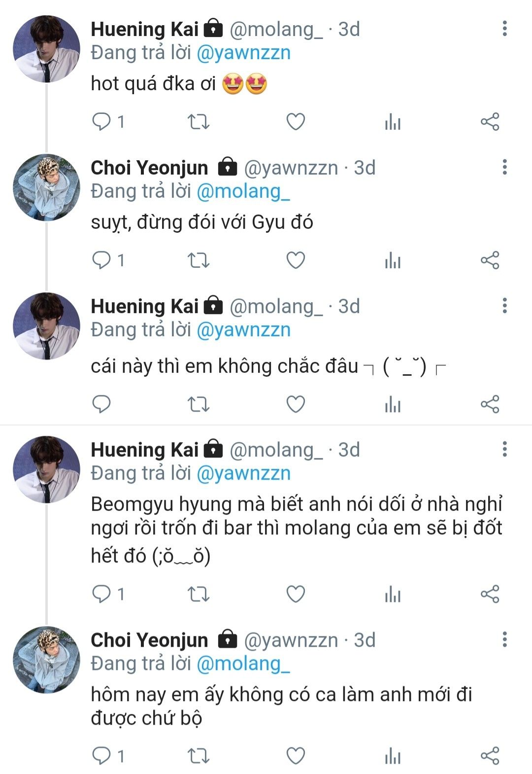View analytics for the "Beomgyu hyung mà biết" tweet
The image size is (532, 774).
tap(393, 594)
